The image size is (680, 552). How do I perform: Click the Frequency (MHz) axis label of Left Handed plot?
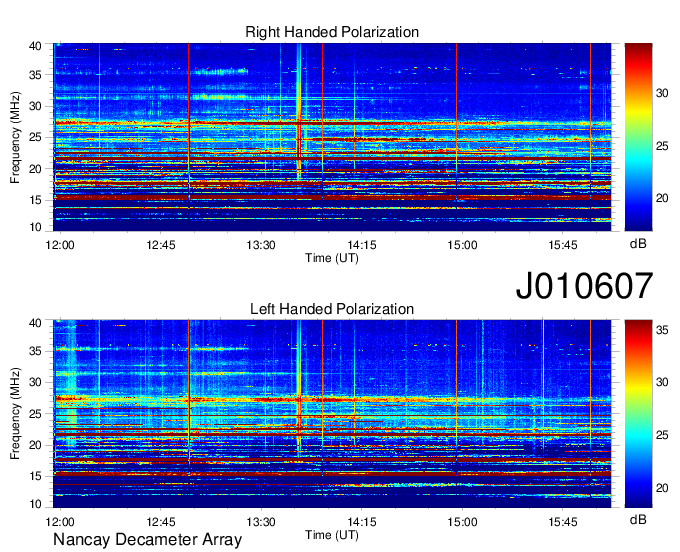(15, 414)
